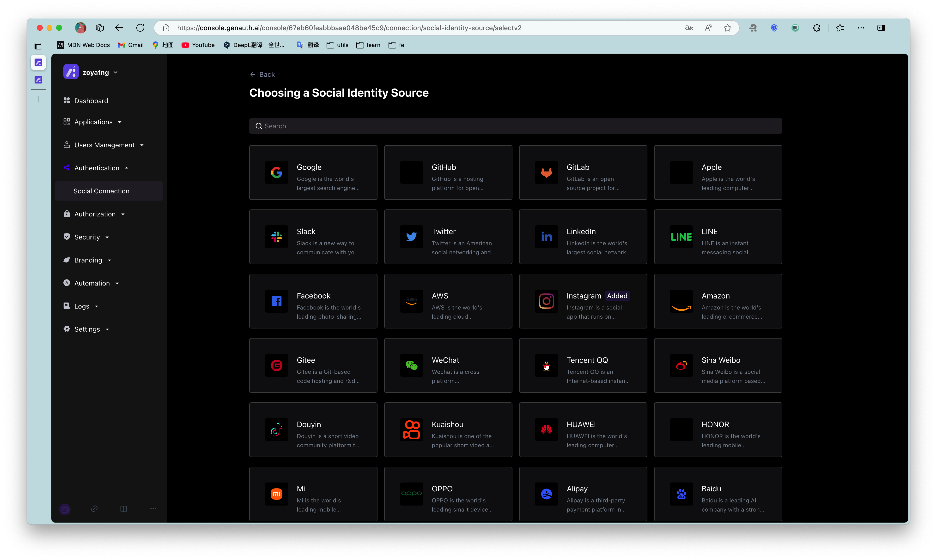Expand the Authorization section
This screenshot has height=560, width=937.
pyautogui.click(x=94, y=214)
